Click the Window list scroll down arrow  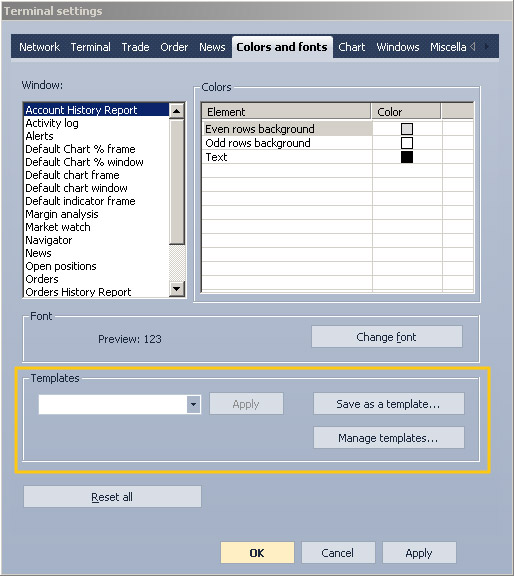point(177,289)
